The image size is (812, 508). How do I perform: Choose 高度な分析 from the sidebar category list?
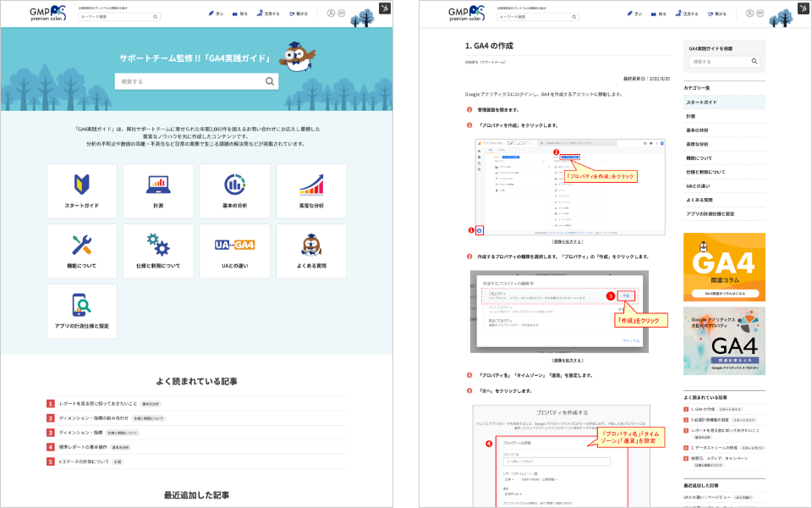point(700,144)
